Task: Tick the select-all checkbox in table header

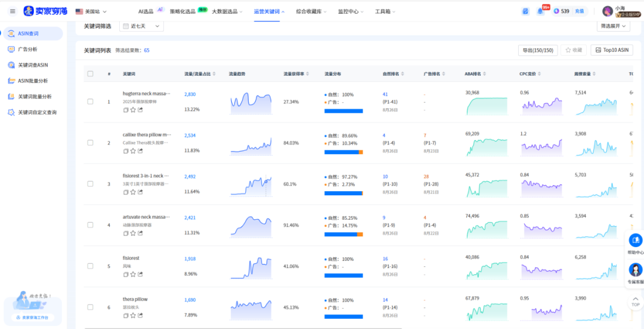Action: click(91, 74)
